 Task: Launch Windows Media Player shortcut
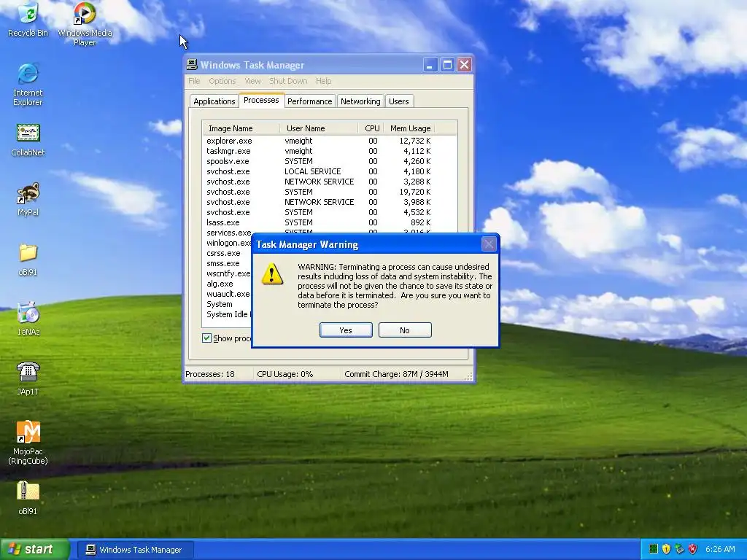85,24
